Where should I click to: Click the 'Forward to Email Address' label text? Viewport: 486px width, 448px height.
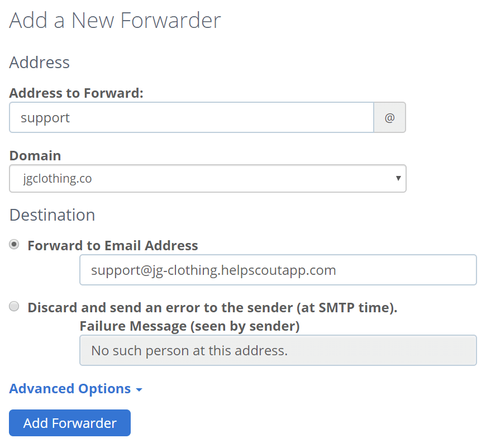tap(112, 245)
